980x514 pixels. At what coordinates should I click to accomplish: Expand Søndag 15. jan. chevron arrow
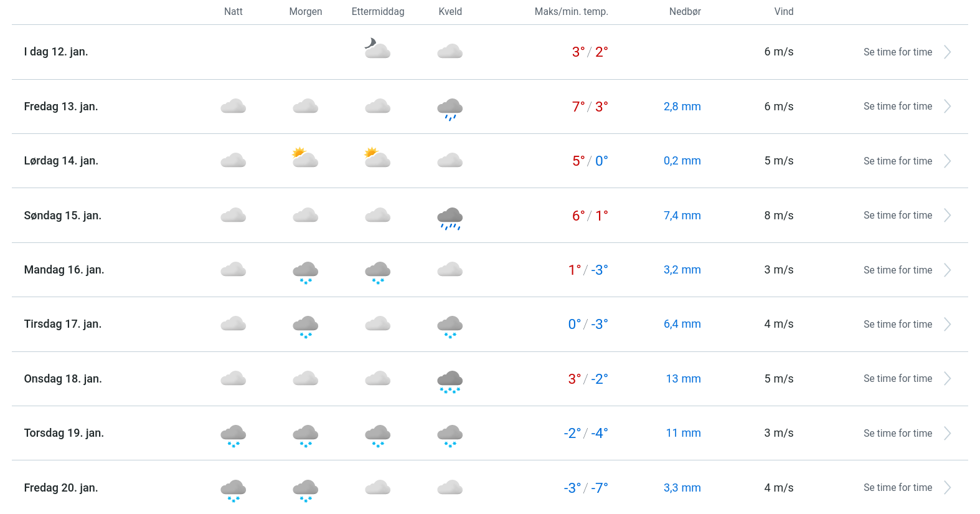[x=947, y=216]
